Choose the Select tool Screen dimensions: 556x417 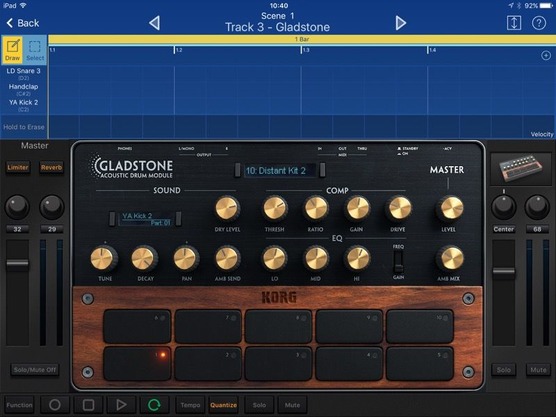(x=35, y=50)
